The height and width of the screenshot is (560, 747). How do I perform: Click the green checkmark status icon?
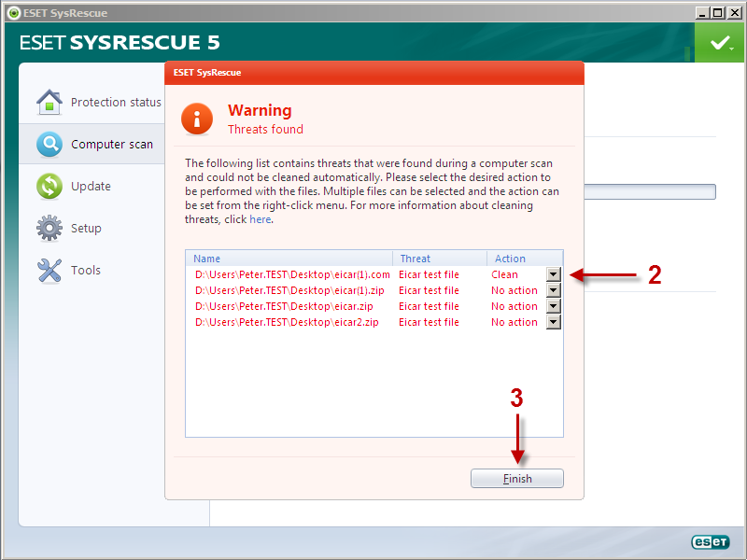720,43
